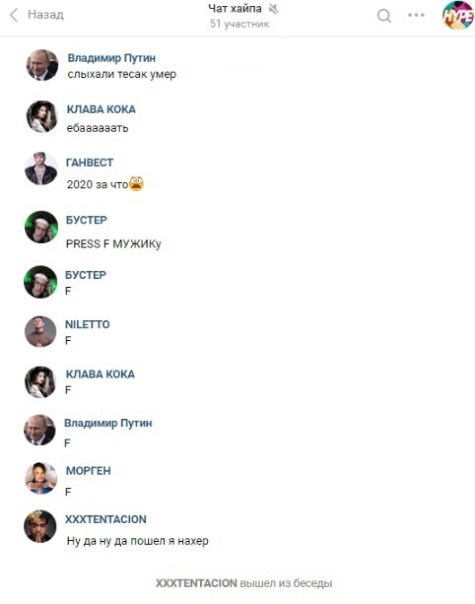
Task: Click the scared emoji in ГАНВЕСТ message
Action: (x=136, y=184)
